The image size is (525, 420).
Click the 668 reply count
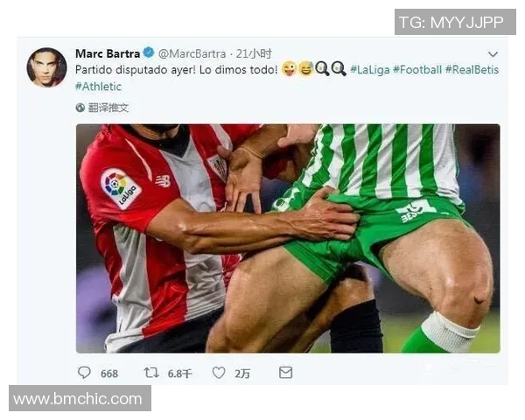pyautogui.click(x=109, y=374)
